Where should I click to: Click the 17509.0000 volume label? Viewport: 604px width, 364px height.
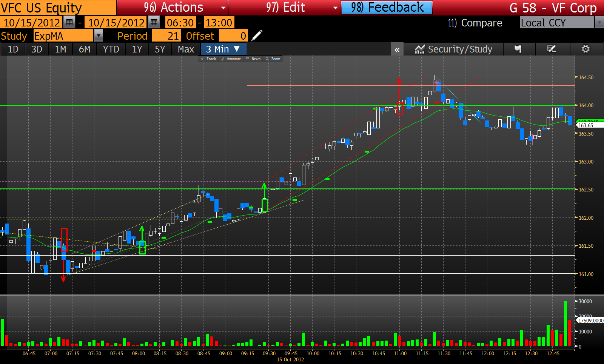pos(590,321)
